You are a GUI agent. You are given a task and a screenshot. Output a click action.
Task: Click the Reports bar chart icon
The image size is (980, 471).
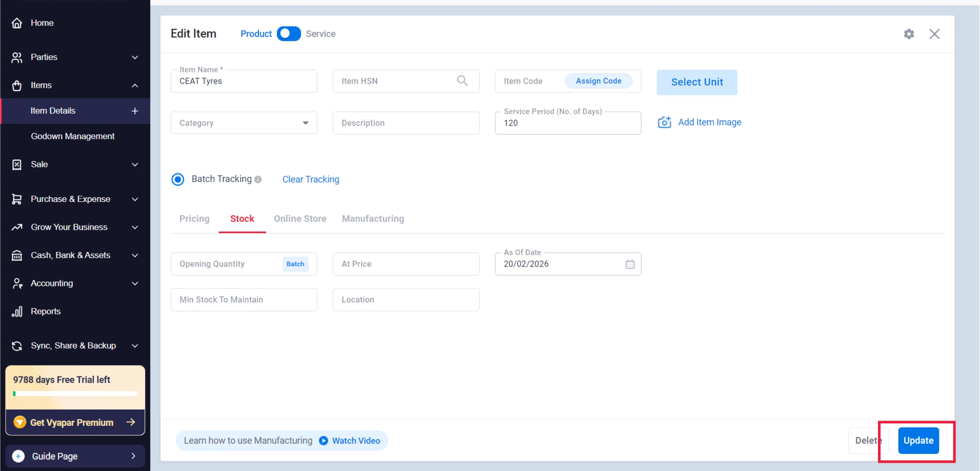[x=17, y=311]
